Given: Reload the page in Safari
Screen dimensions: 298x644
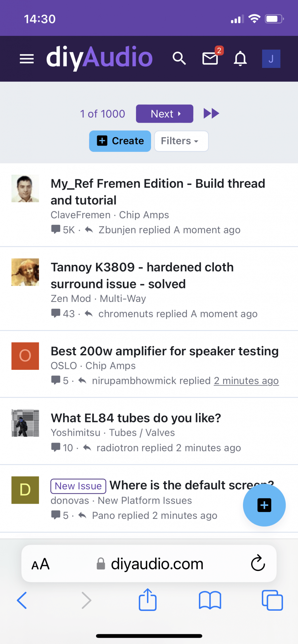Looking at the screenshot, I should (258, 563).
